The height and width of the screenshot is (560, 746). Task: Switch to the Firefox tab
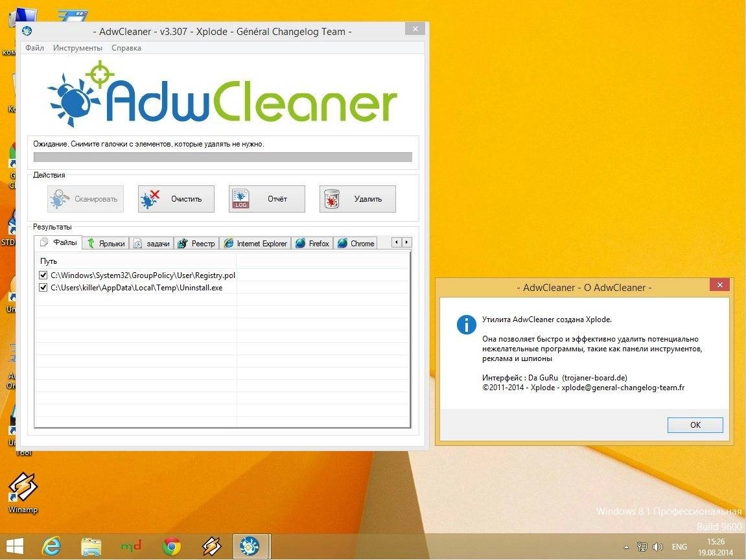312,244
